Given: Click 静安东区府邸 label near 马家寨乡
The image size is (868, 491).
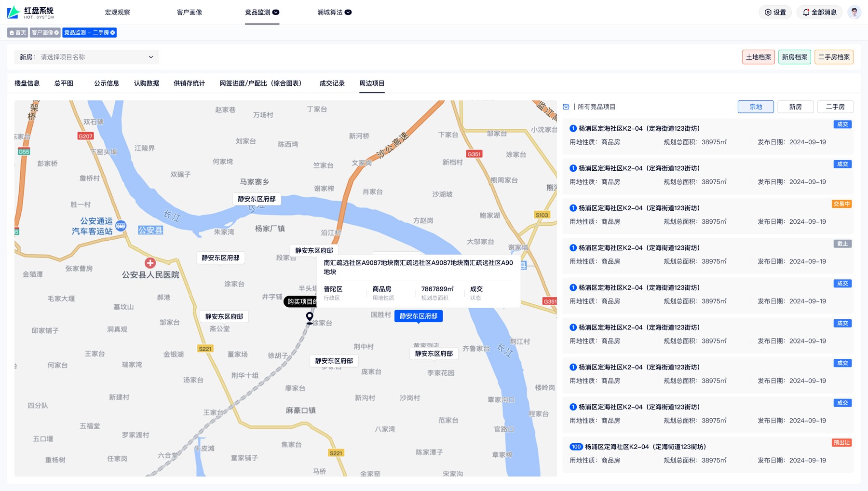Looking at the screenshot, I should point(257,199).
